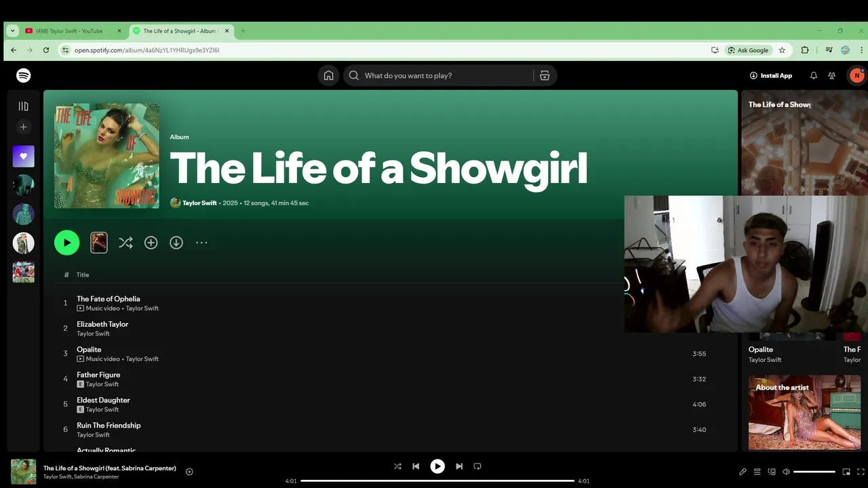Open a new browser tab

[243, 30]
